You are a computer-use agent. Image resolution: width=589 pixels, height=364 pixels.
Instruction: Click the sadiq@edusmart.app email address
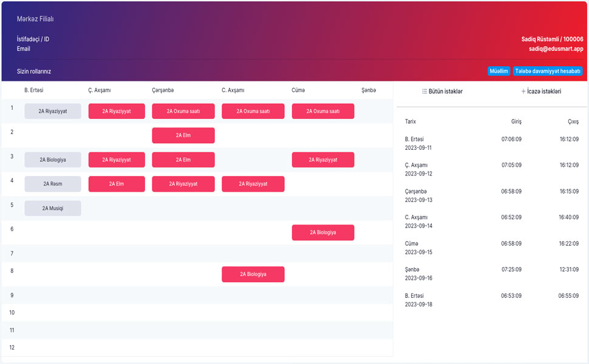click(x=556, y=49)
